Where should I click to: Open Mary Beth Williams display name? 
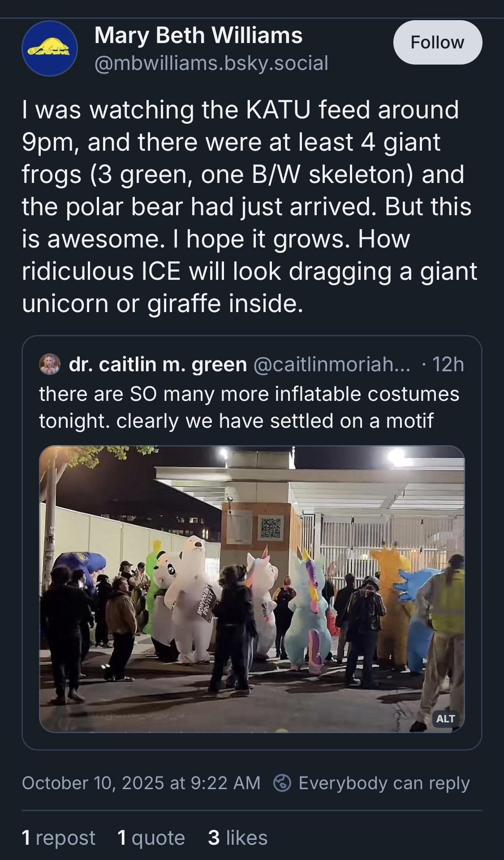coord(198,35)
